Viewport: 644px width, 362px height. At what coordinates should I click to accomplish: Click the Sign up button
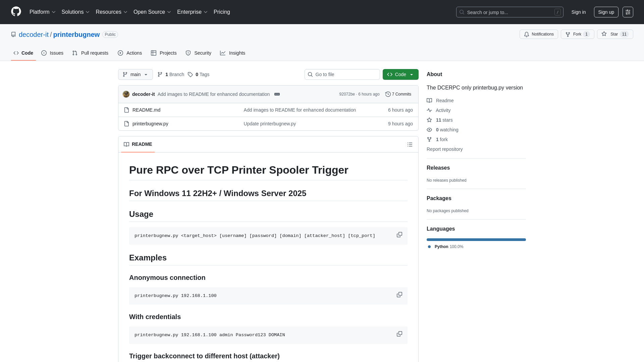[606, 12]
